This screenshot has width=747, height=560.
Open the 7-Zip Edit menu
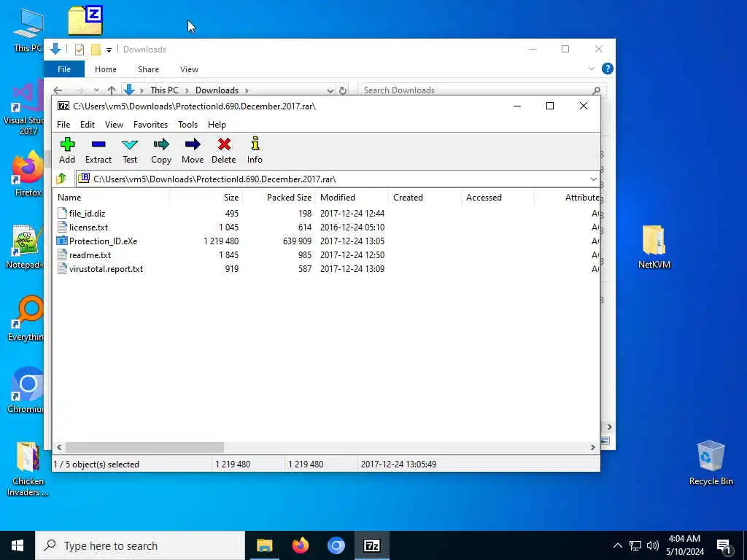click(88, 124)
